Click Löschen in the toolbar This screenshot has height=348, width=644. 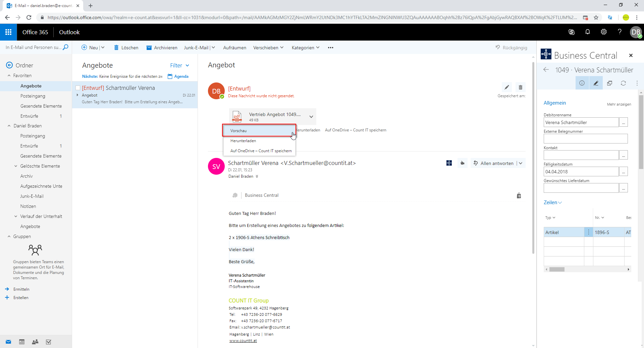point(126,48)
